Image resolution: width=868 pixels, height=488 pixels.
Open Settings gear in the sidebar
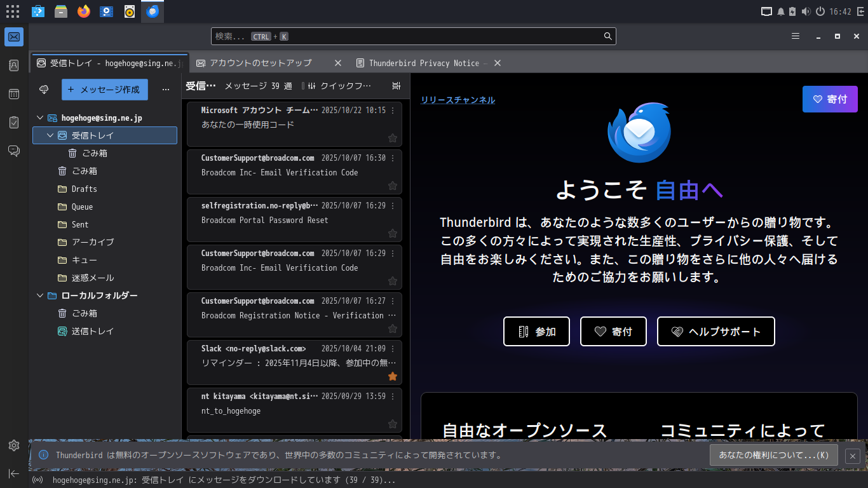[x=14, y=445]
